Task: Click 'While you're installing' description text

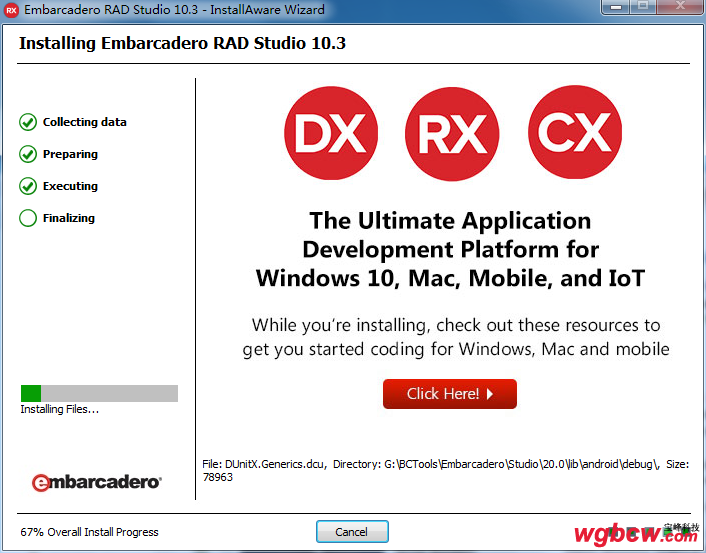Action: click(x=456, y=337)
